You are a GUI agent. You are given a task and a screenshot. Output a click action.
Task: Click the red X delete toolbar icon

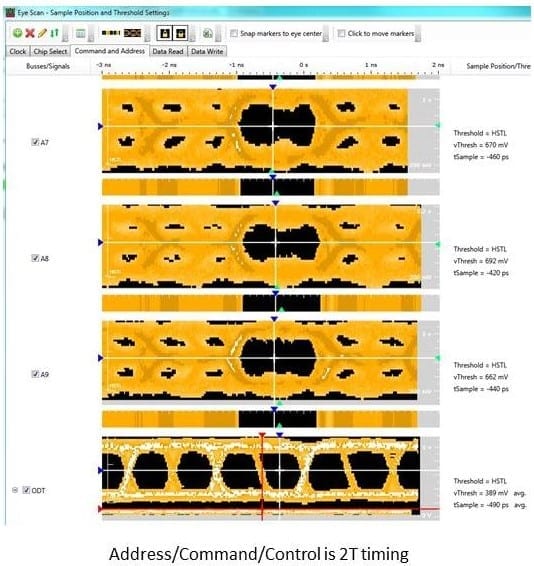pos(30,33)
